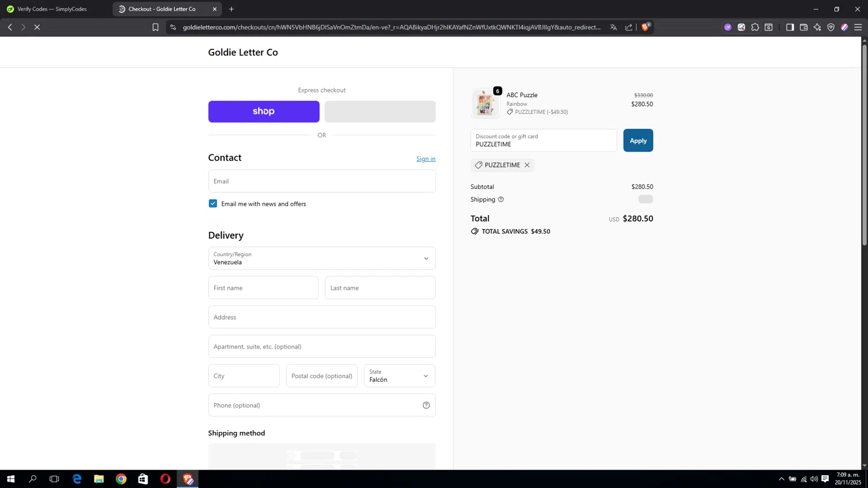Open site information icon in address bar
This screenshot has height=488, width=868.
[173, 27]
